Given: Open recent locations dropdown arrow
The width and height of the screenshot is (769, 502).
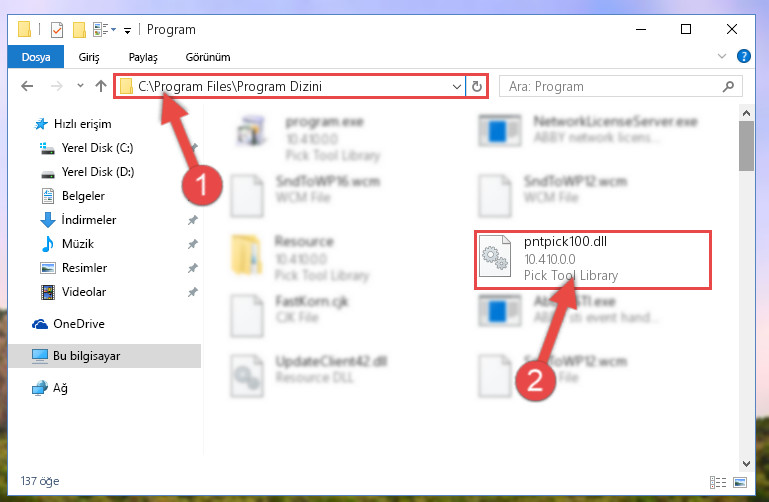Looking at the screenshot, I should tap(80, 86).
